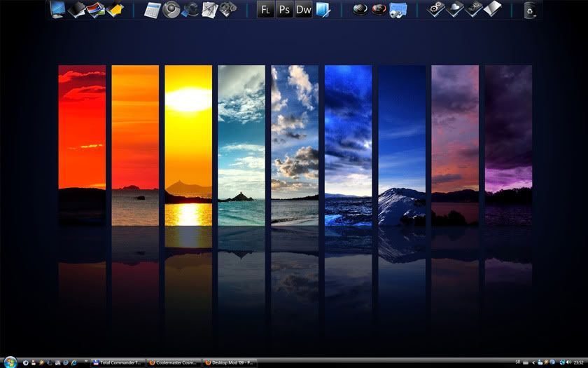Viewport: 588px width, 368px height.
Task: Launch Adobe Flash (FL) from dock
Action: [265, 10]
